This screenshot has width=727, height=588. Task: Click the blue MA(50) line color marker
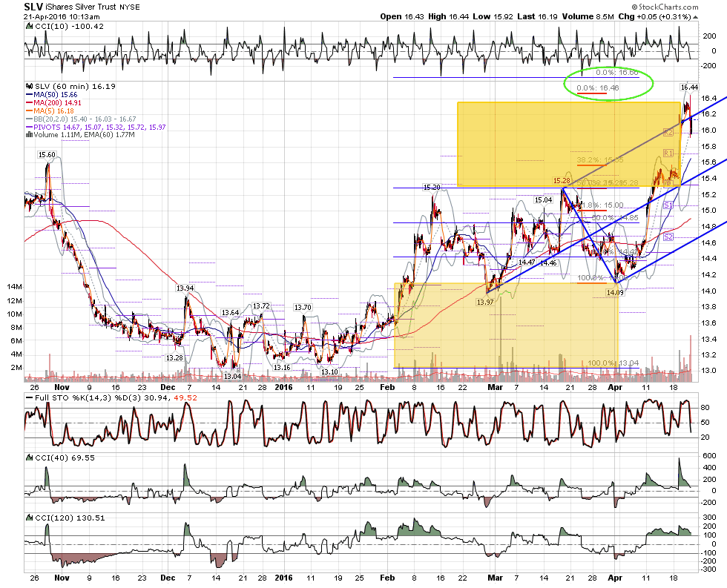click(29, 94)
